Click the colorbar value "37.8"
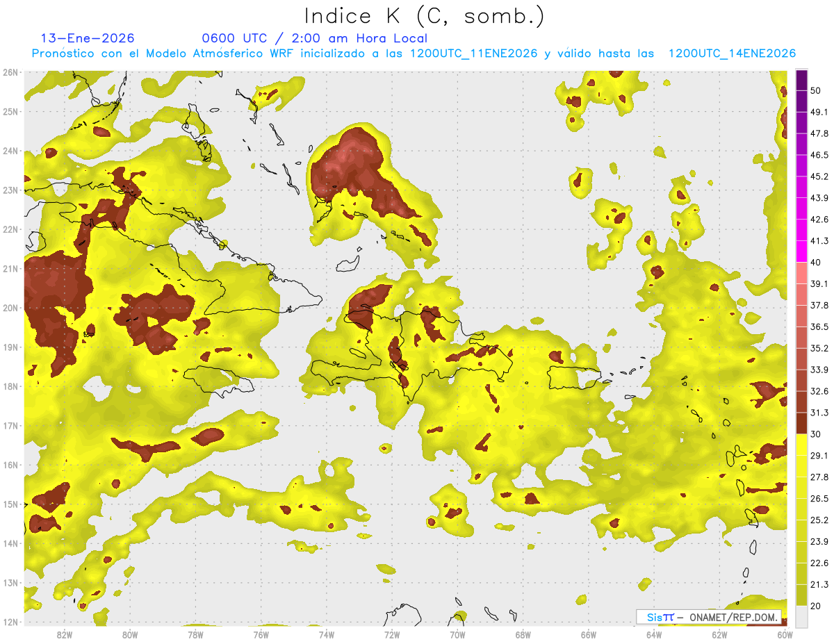Screen dimensions: 834x644 tap(819, 306)
